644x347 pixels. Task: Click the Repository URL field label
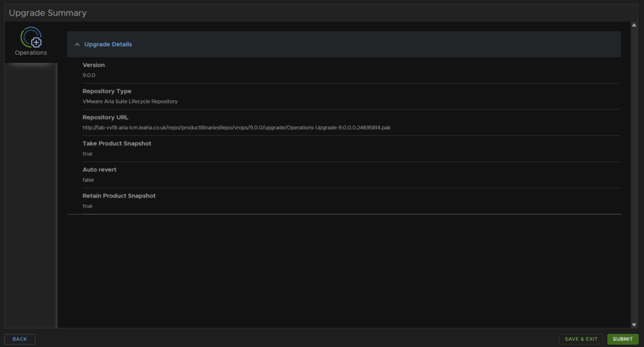coord(105,117)
